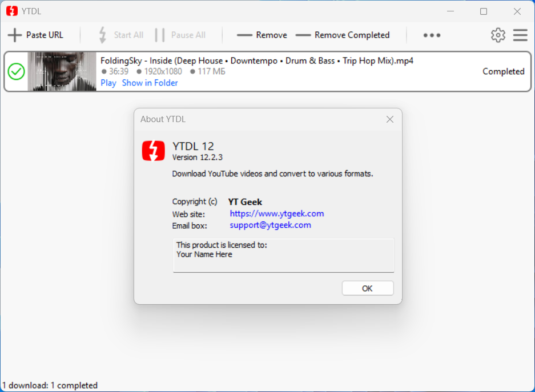This screenshot has width=535, height=392.
Task: Click the license information text box
Action: click(284, 255)
